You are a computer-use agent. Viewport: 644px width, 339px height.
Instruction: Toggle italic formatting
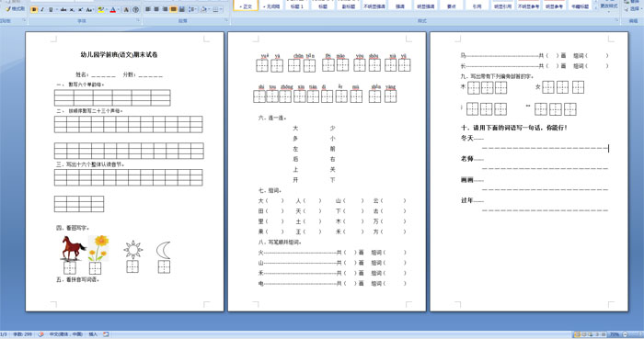coord(42,9)
